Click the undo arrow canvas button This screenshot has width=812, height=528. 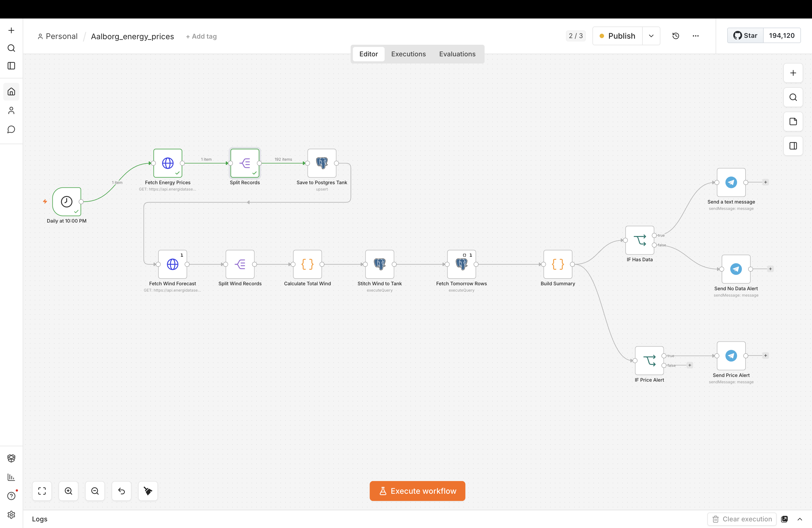(122, 491)
